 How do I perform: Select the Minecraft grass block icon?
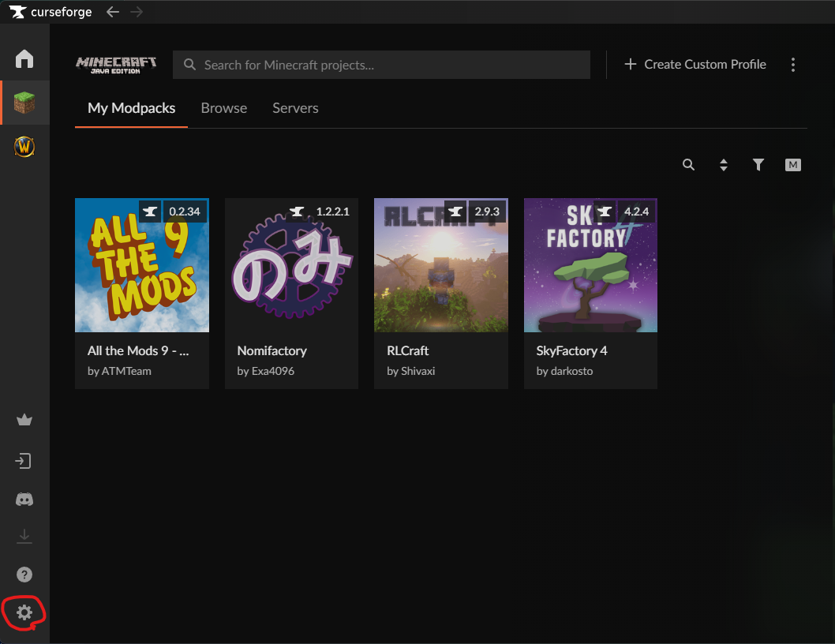coord(24,103)
